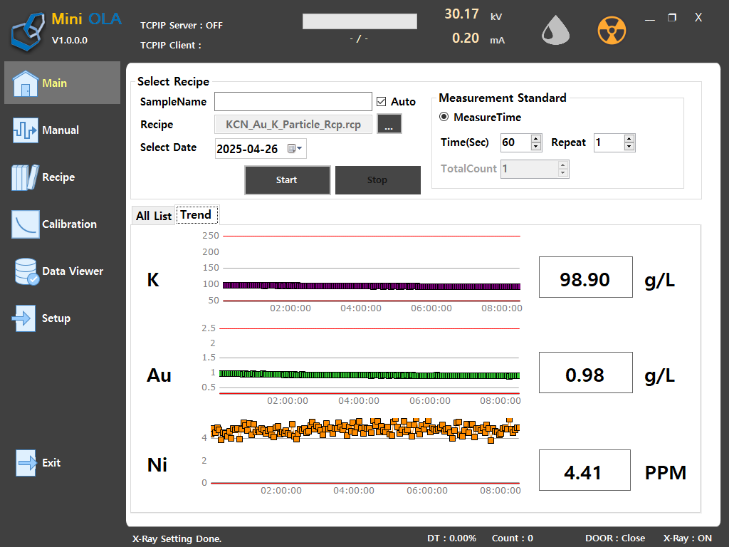Click the purple K trend line
The height and width of the screenshot is (547, 729).
click(371, 286)
